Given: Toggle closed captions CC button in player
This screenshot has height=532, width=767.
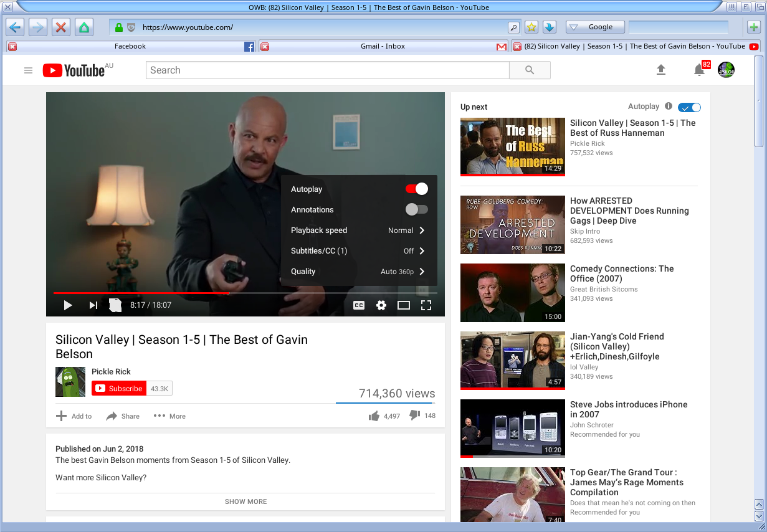Looking at the screenshot, I should pyautogui.click(x=359, y=305).
